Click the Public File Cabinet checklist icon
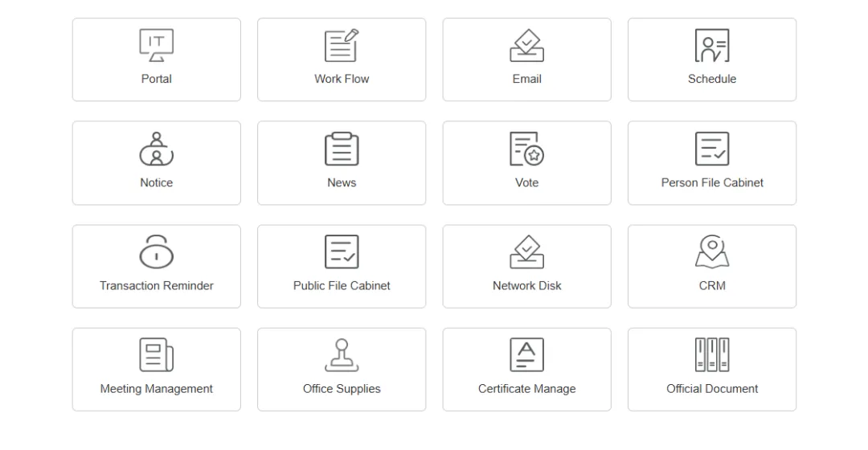Image resolution: width=868 pixels, height=450 pixels. click(342, 252)
